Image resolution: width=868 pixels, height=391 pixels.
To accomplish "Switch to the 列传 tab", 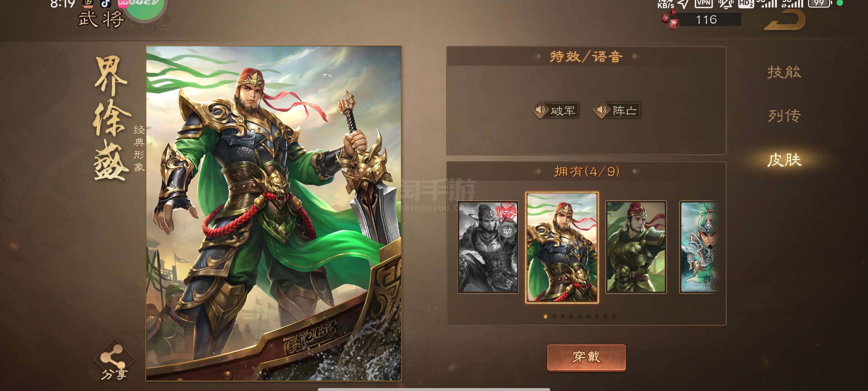I will click(x=784, y=116).
